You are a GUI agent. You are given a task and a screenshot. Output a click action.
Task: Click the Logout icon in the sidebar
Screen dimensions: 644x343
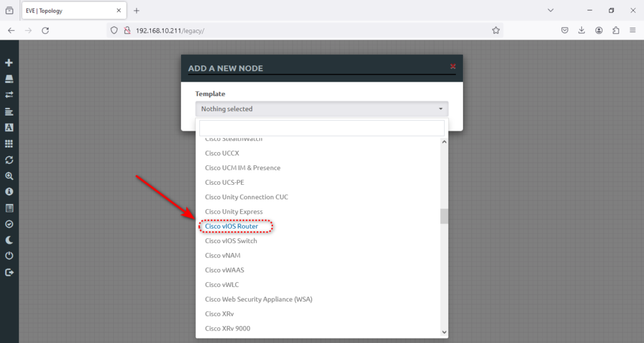9,273
